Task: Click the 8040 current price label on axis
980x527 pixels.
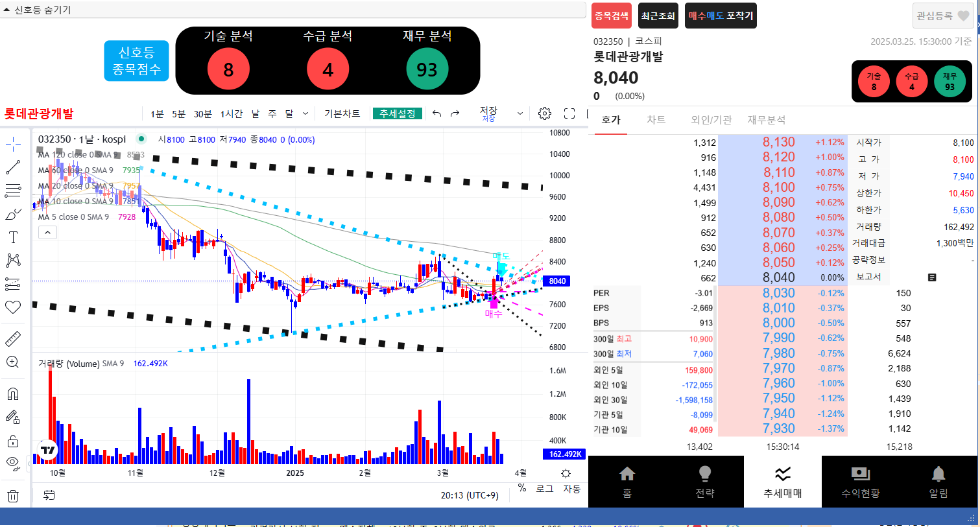Action: tap(558, 281)
